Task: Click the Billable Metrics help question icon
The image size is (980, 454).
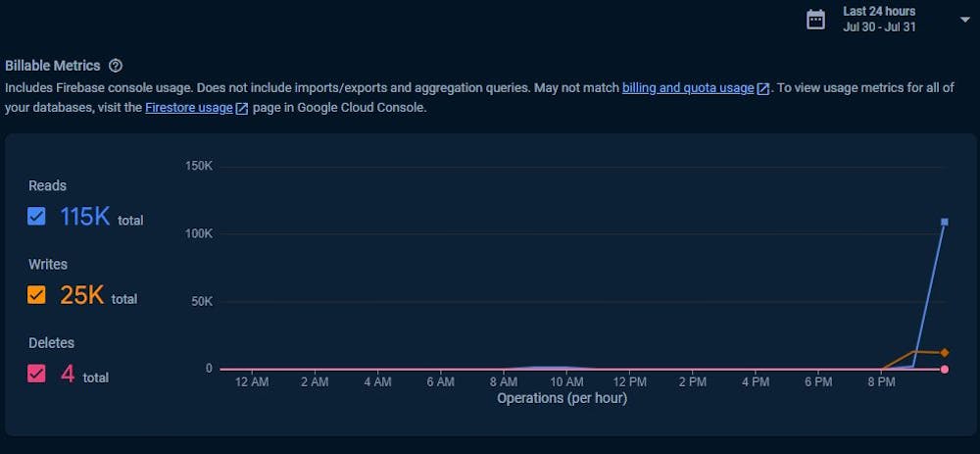Action: point(116,66)
